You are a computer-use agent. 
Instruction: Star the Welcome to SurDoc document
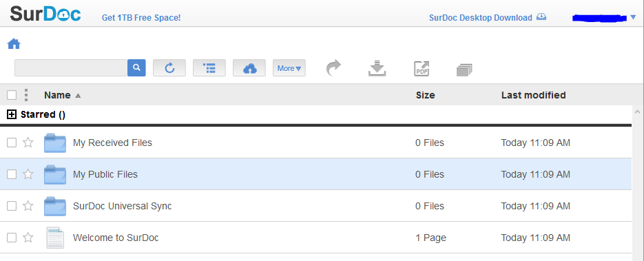pyautogui.click(x=28, y=237)
